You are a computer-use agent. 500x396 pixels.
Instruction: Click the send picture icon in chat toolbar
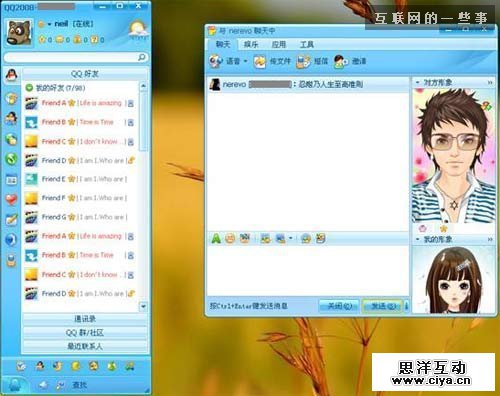pos(266,238)
